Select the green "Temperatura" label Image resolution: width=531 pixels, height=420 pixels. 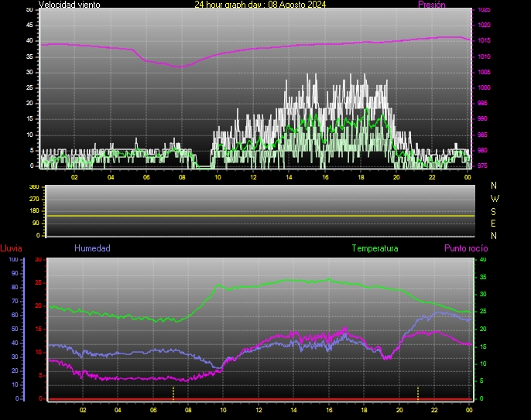coord(375,248)
